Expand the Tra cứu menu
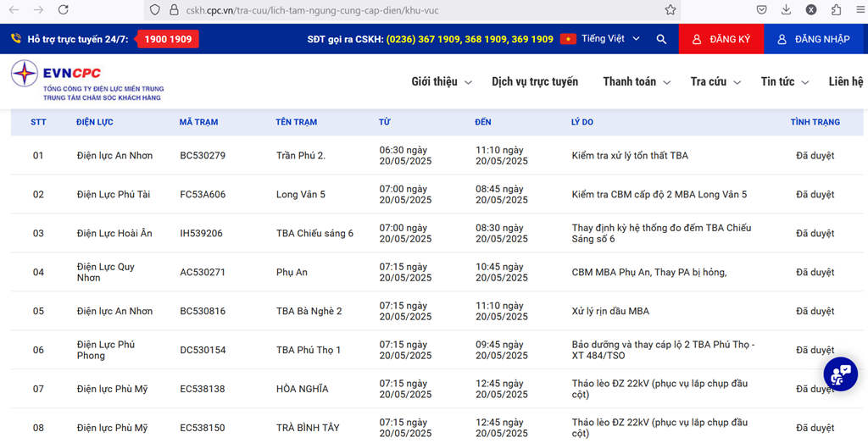The height and width of the screenshot is (443, 868). coord(715,82)
